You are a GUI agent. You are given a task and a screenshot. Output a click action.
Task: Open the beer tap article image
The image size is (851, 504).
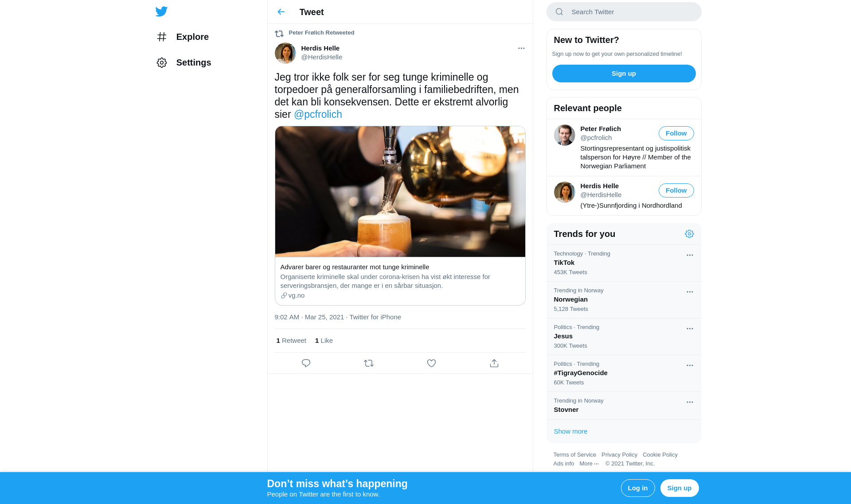400,191
